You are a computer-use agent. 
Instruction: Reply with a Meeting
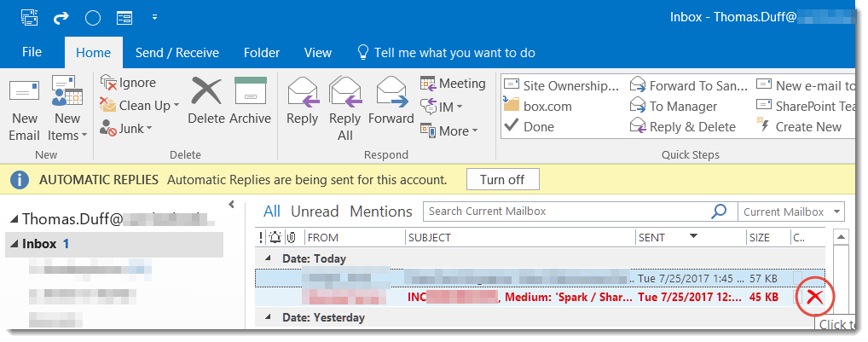coord(453,84)
